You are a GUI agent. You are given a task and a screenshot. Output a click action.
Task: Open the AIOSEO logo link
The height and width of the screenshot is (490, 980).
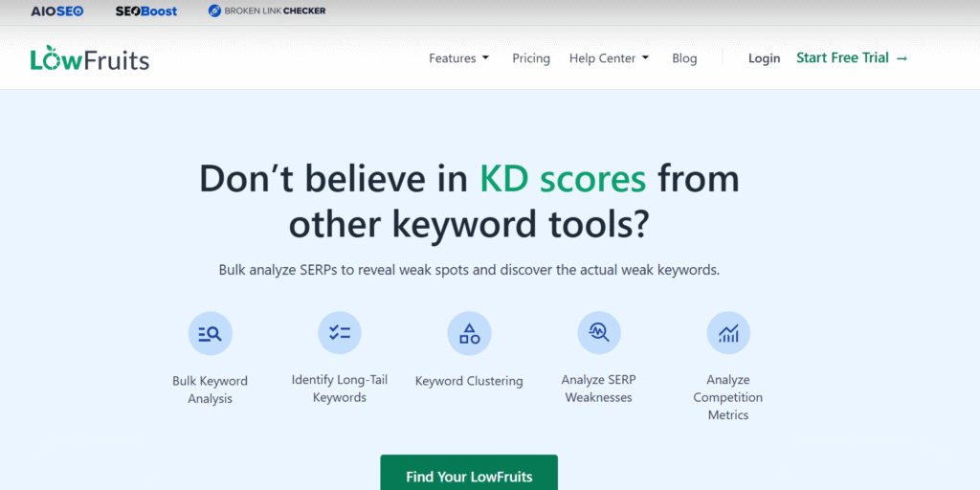tap(57, 11)
